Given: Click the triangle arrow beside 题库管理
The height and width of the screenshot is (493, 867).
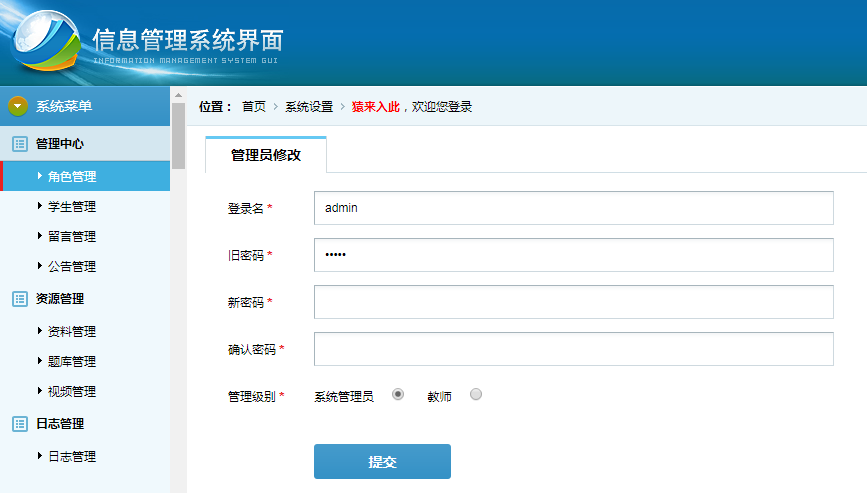Looking at the screenshot, I should click(x=40, y=360).
